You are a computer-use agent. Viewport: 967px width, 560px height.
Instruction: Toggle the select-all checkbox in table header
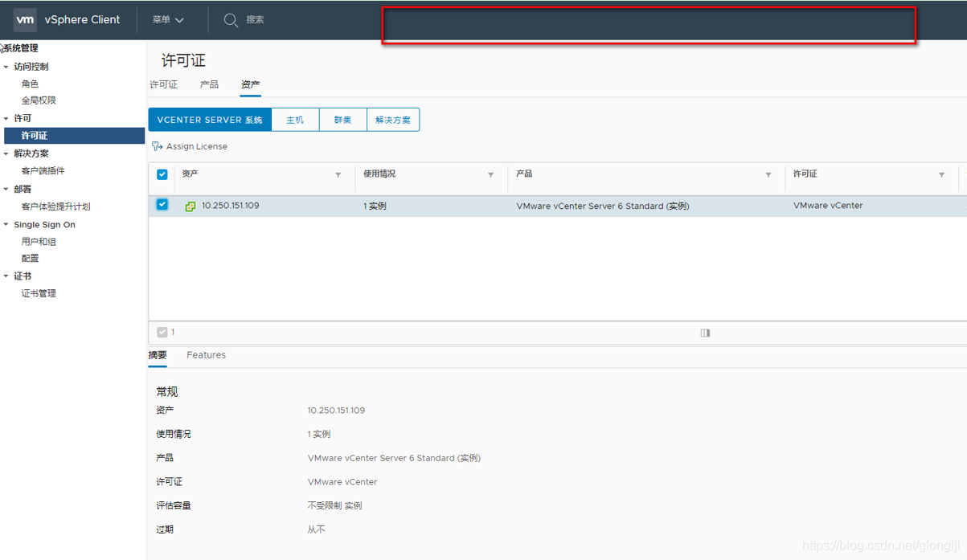point(162,174)
